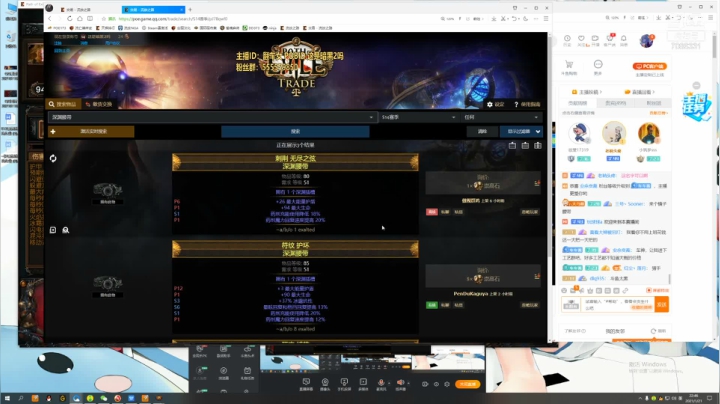Screen dimensions: 720x404
Task: Open streaming tool settings gear
Action: click(447, 384)
